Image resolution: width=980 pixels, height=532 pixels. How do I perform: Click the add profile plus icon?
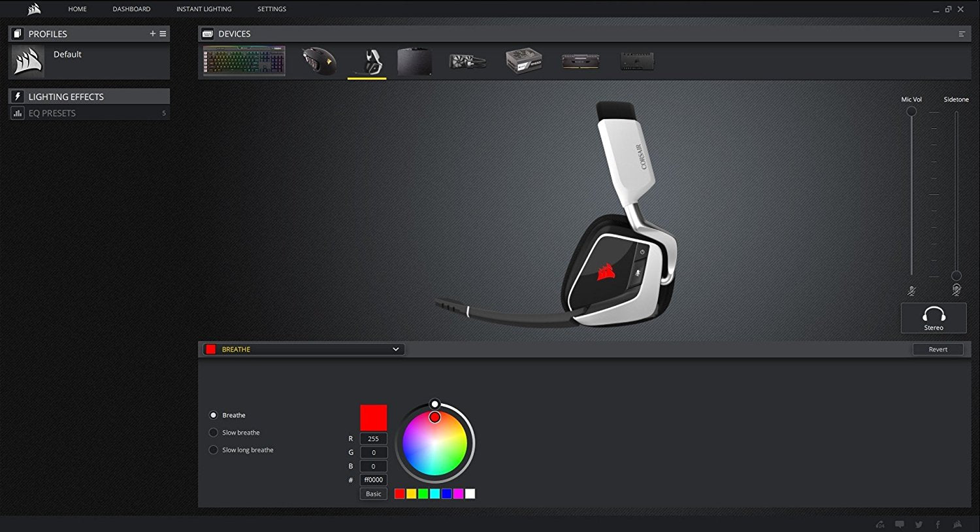pyautogui.click(x=153, y=34)
